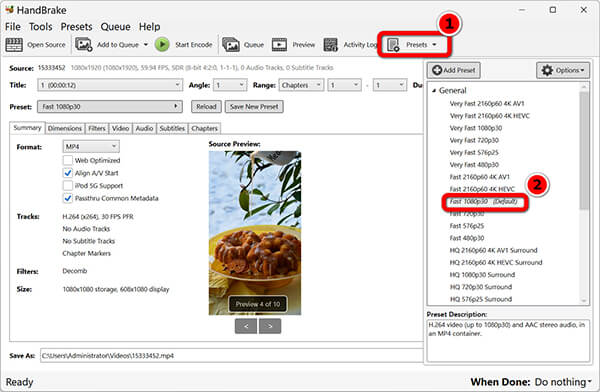
Task: Click the source preview image
Action: click(x=255, y=233)
